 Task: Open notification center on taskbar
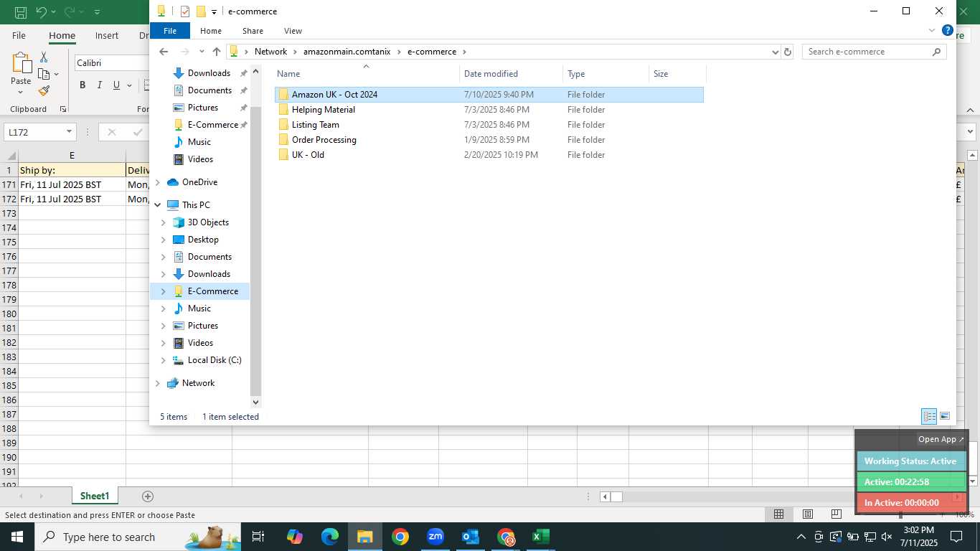956,537
